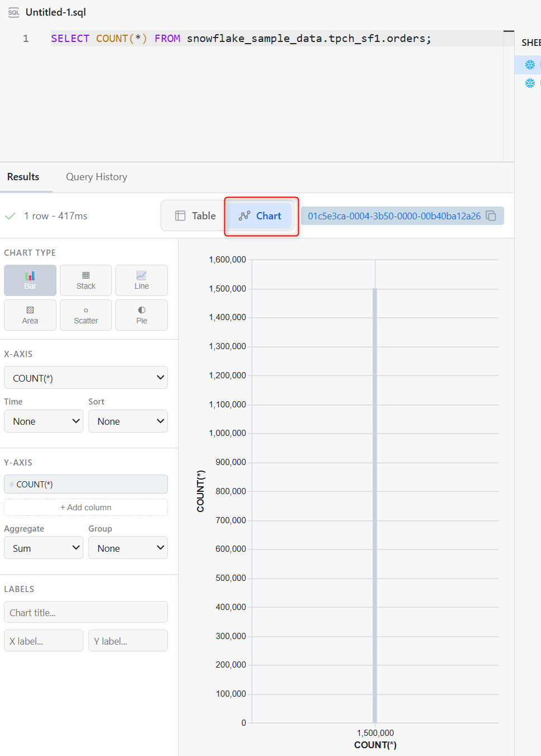Select the Bar chart type
The image size is (541, 756).
(30, 280)
